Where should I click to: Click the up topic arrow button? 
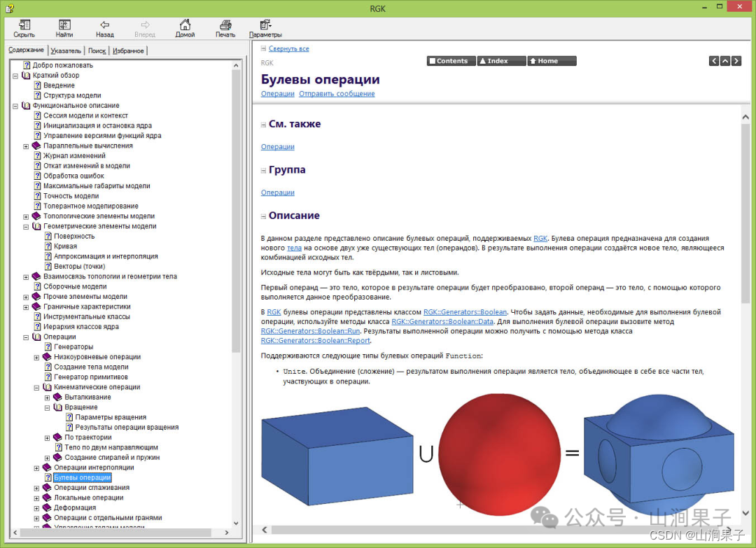pos(725,61)
